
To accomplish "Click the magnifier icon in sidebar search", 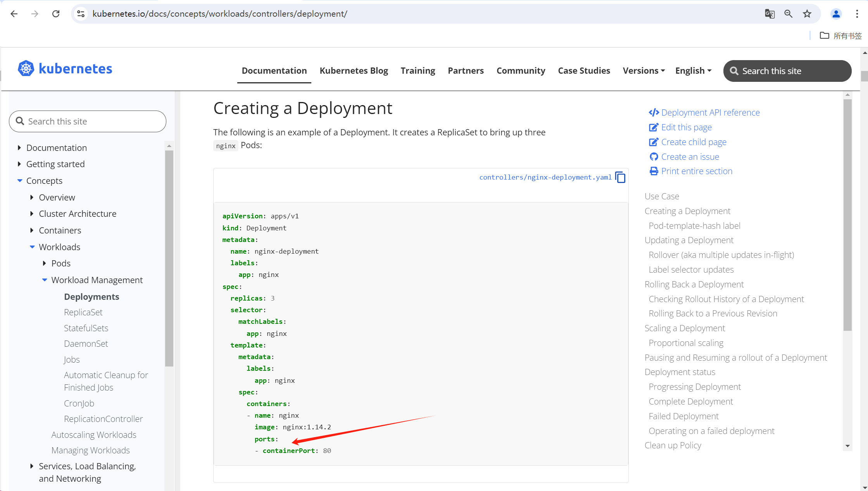I will click(x=20, y=121).
